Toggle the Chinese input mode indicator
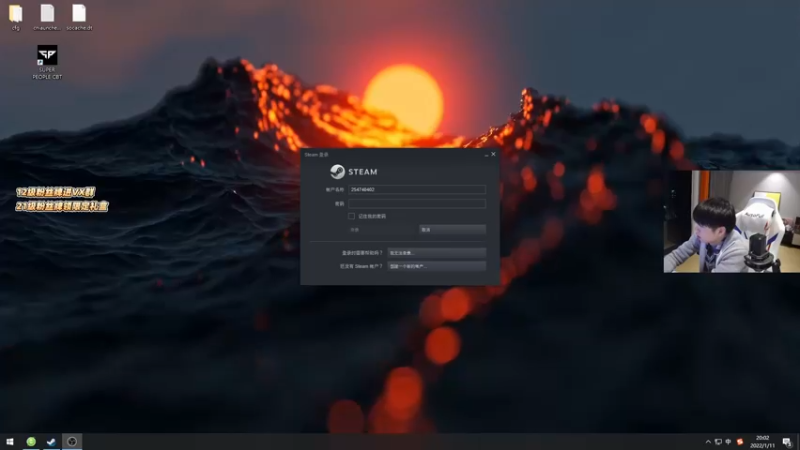Image resolution: width=800 pixels, height=450 pixels. pyautogui.click(x=728, y=442)
